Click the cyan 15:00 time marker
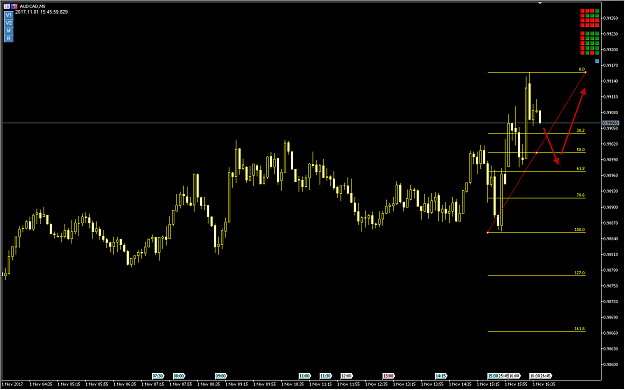The height and width of the screenshot is (390, 625). pos(493,376)
